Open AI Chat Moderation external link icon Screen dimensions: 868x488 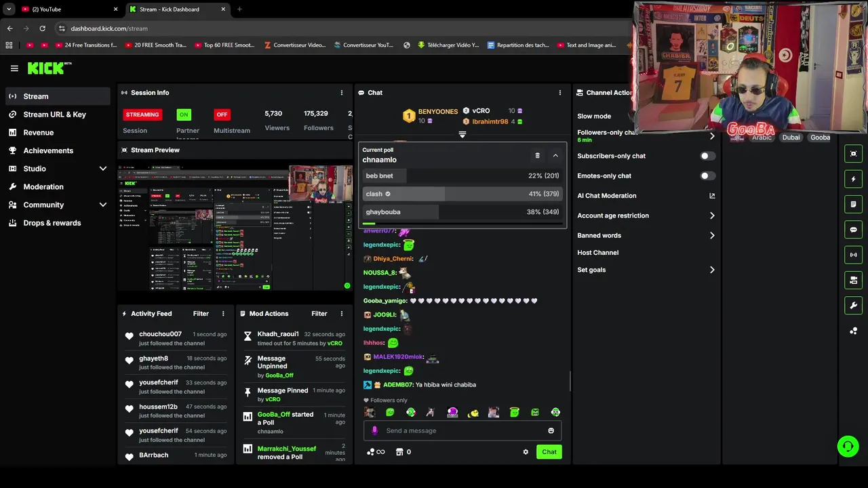coord(712,196)
